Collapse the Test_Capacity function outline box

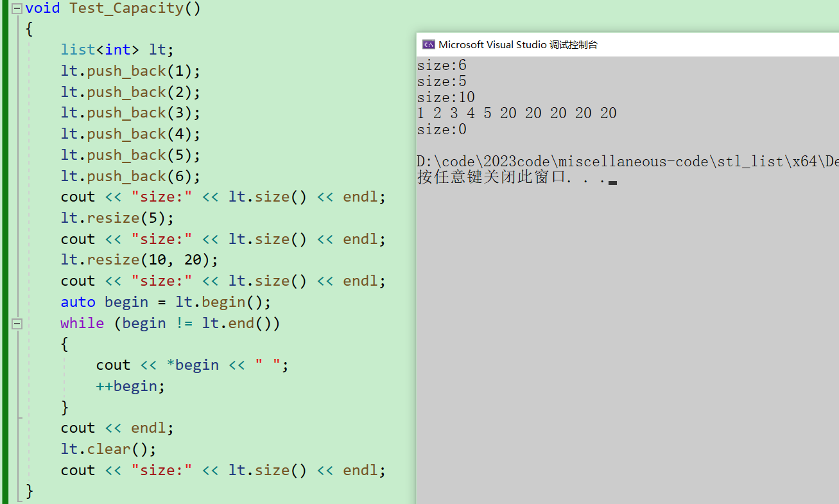(x=17, y=9)
